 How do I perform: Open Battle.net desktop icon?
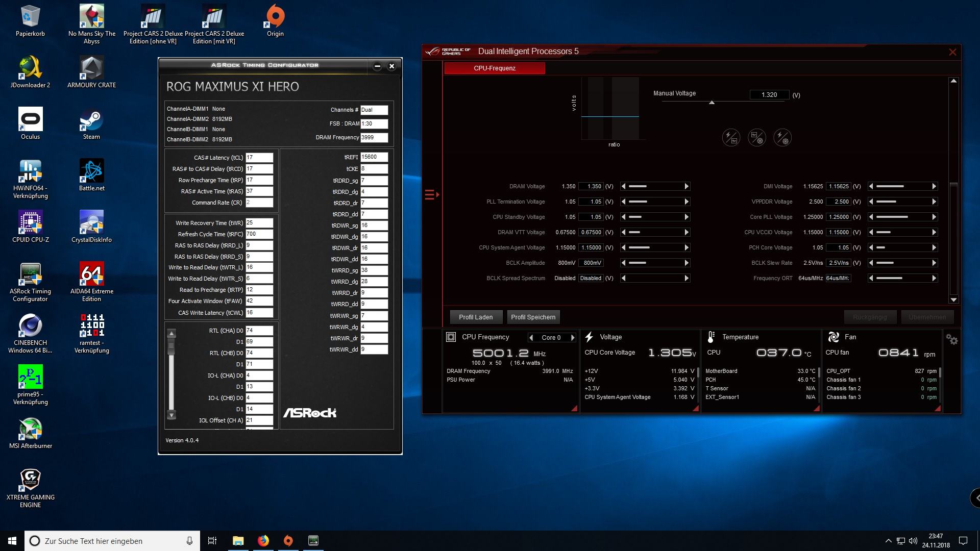point(92,175)
